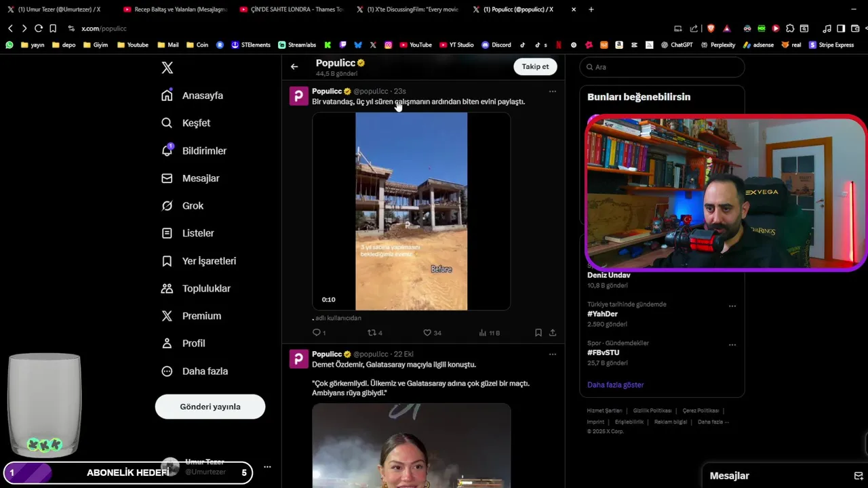
Task: Click Takip et follow button
Action: point(535,66)
